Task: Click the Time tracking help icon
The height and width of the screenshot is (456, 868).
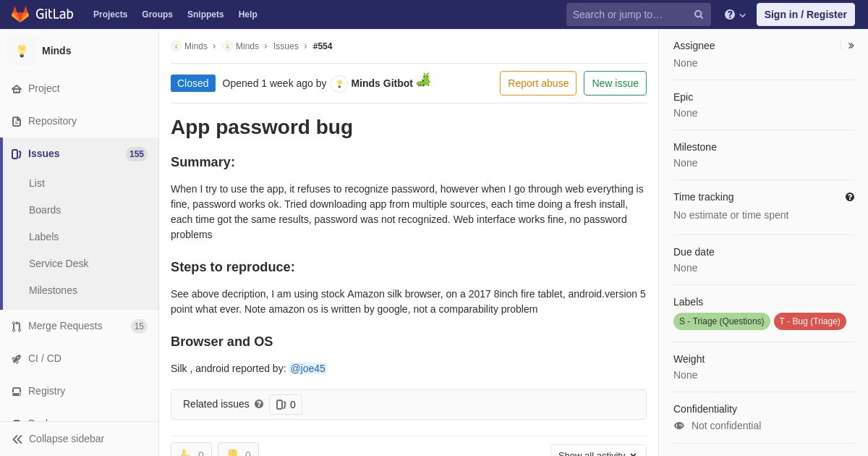Action: coord(850,197)
